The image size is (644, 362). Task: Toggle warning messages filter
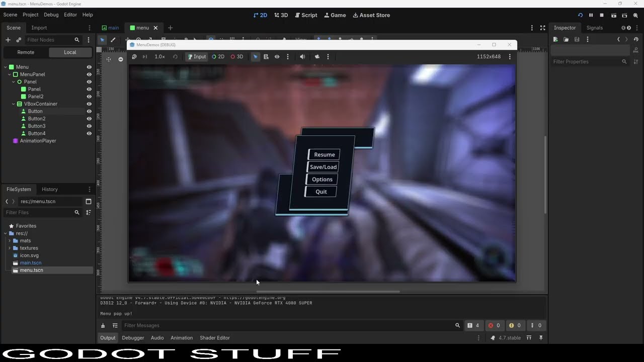coord(515,325)
